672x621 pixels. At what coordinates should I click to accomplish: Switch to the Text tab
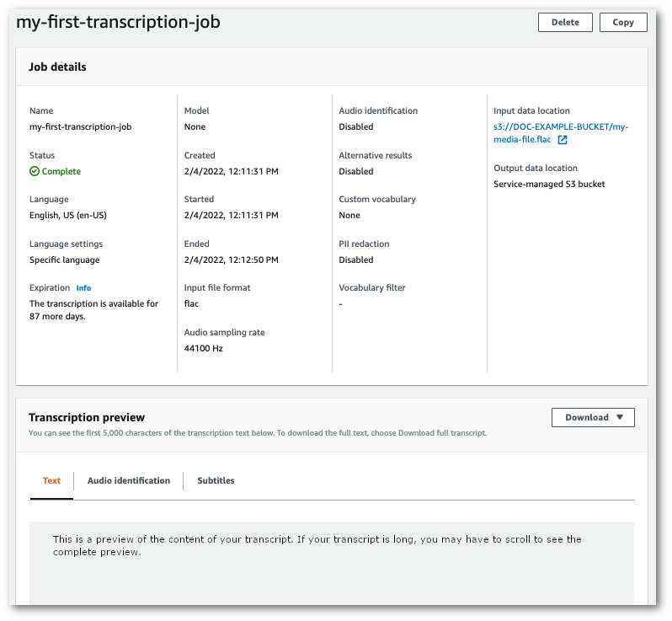click(x=51, y=481)
